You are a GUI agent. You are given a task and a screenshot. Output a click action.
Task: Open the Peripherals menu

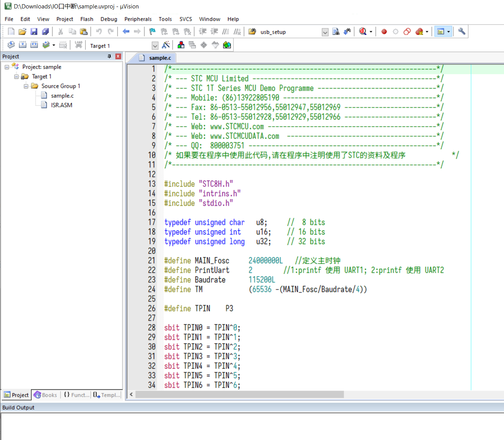click(x=138, y=19)
